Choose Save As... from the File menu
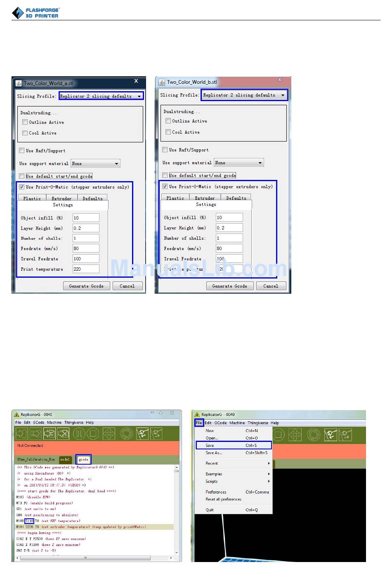This screenshot has width=392, height=581. 234,453
